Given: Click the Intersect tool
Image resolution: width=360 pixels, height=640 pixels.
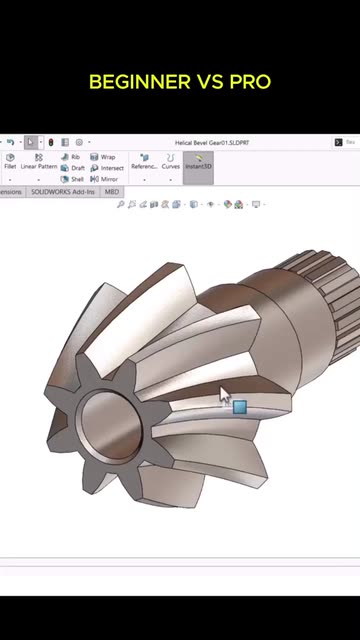Looking at the screenshot, I should 107,168.
